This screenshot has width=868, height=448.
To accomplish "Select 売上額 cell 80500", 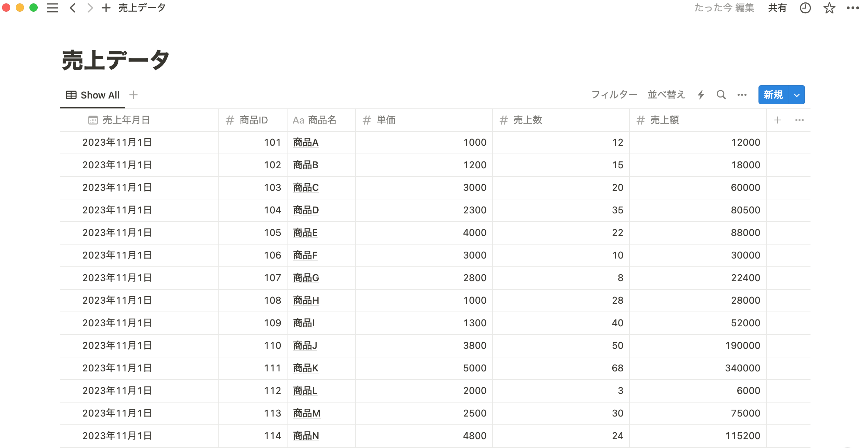I will click(698, 210).
